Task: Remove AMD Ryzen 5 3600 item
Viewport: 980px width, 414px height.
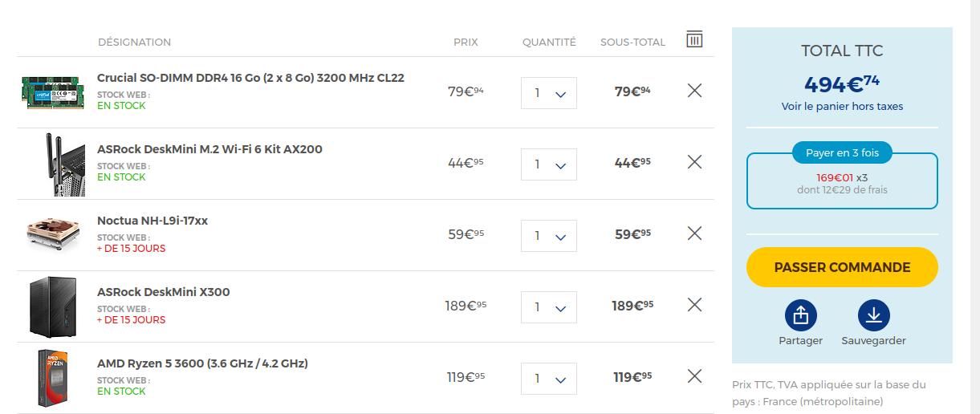Action: pos(694,376)
